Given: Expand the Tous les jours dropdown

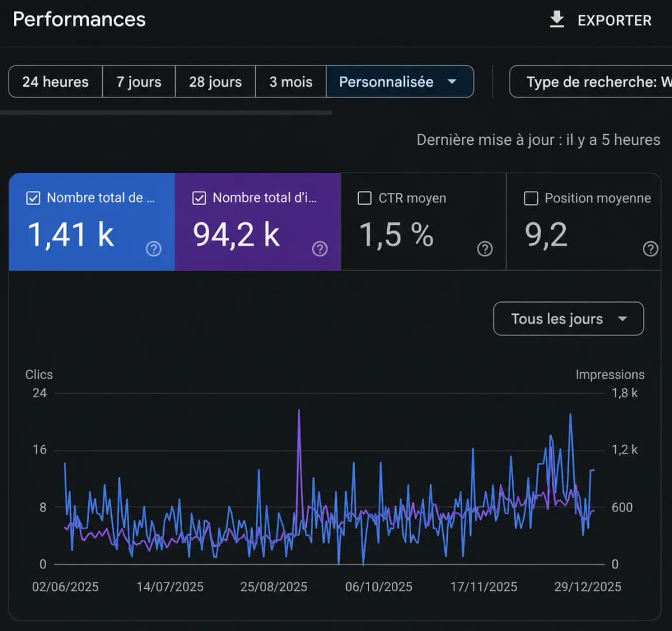Looking at the screenshot, I should pos(568,319).
